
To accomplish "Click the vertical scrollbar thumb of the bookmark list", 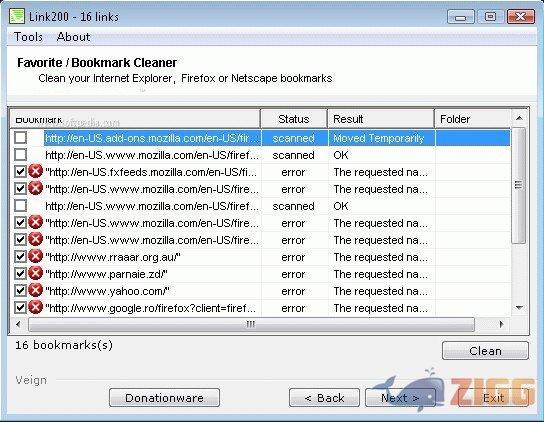I will tap(519, 185).
